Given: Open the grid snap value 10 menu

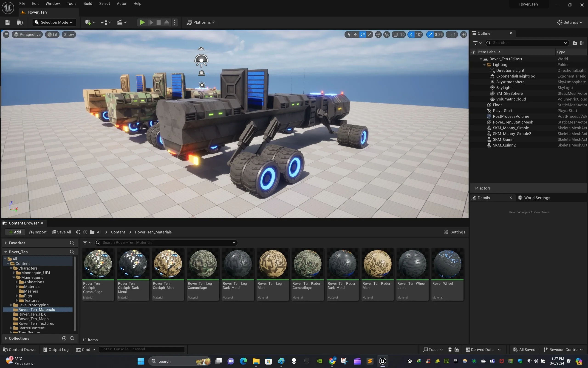Looking at the screenshot, I should point(402,34).
